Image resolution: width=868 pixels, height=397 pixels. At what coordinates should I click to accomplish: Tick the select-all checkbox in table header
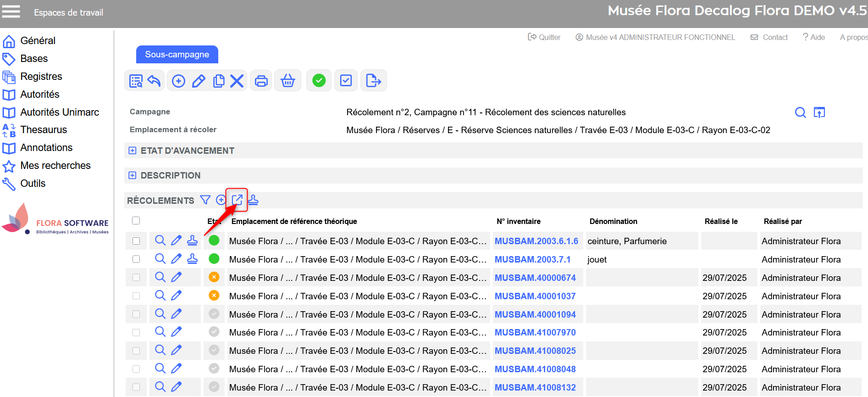(136, 221)
